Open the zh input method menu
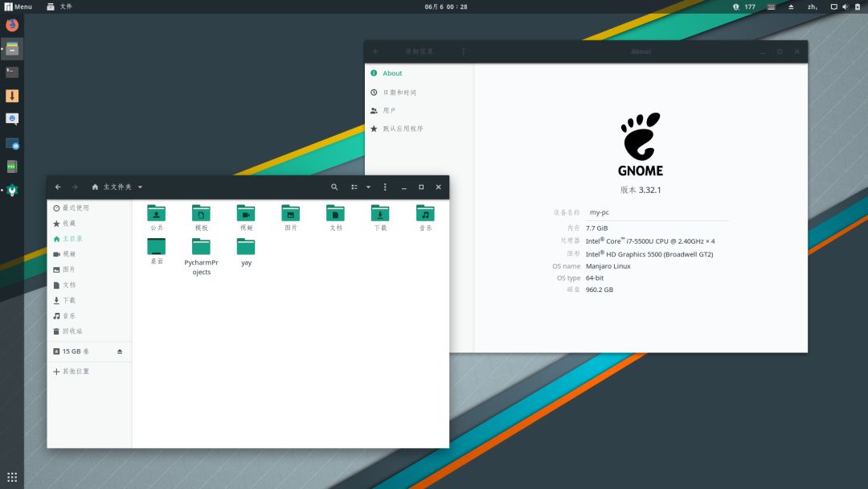 coord(813,6)
